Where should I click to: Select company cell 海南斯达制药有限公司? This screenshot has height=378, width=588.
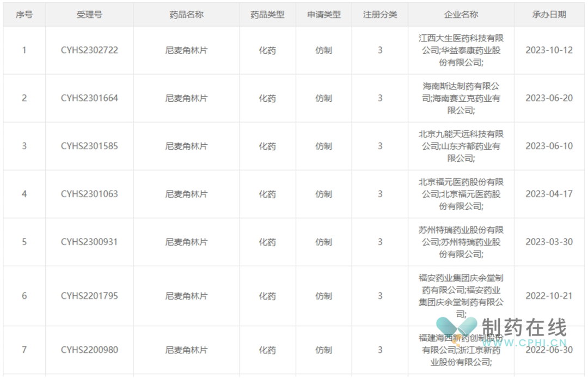(x=461, y=98)
